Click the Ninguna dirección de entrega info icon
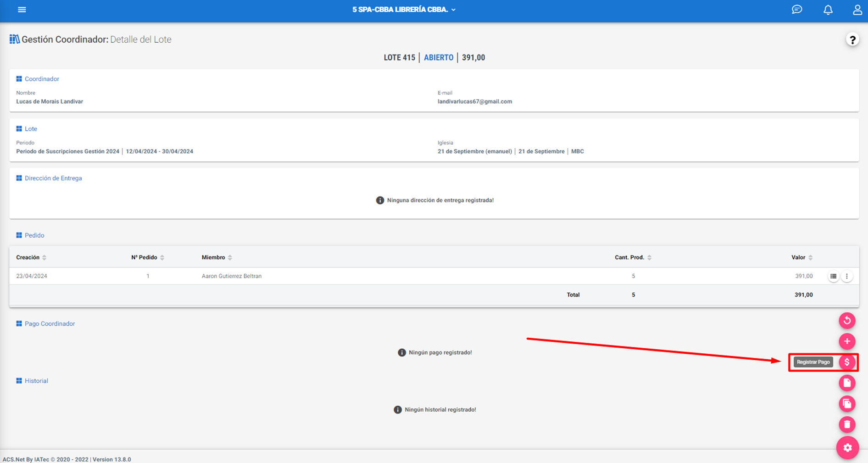This screenshot has height=463, width=868. tap(380, 201)
